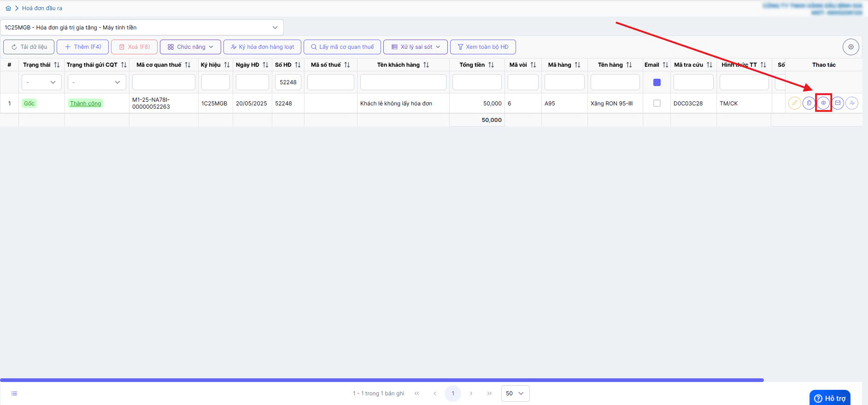This screenshot has height=405, width=868.
Task: Click the home breadcrumb icon
Action: (x=8, y=8)
